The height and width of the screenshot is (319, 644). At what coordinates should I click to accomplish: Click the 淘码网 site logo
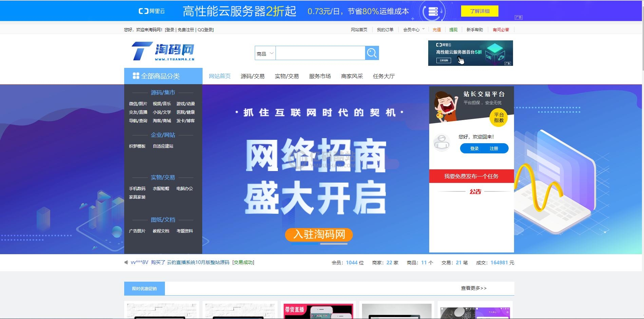point(163,51)
